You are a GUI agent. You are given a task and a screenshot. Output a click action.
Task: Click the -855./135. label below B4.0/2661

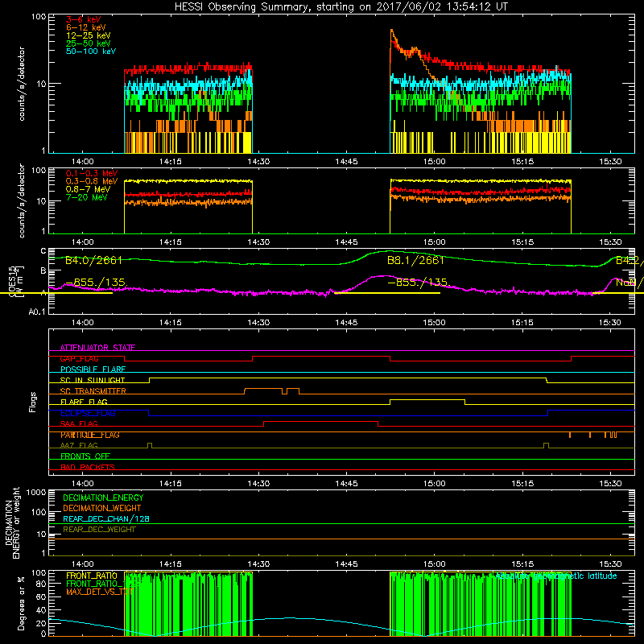[96, 283]
